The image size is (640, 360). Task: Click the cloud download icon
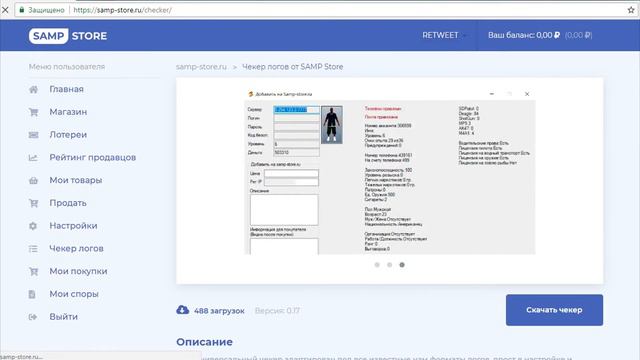(182, 310)
